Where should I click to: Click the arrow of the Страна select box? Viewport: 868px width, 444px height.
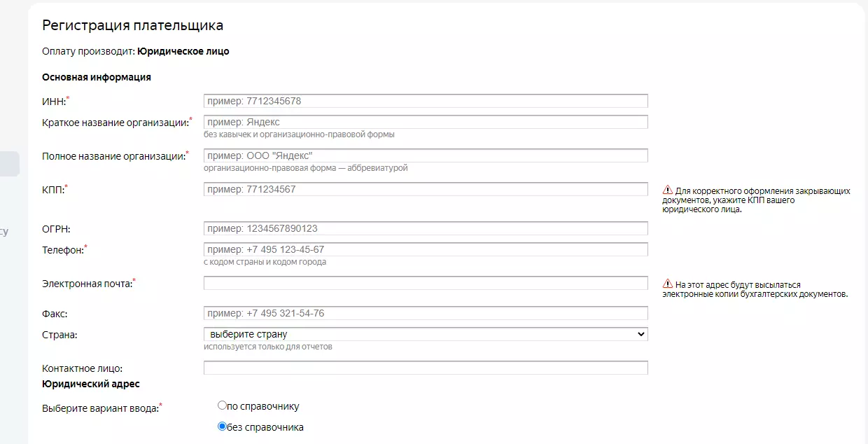pyautogui.click(x=640, y=334)
